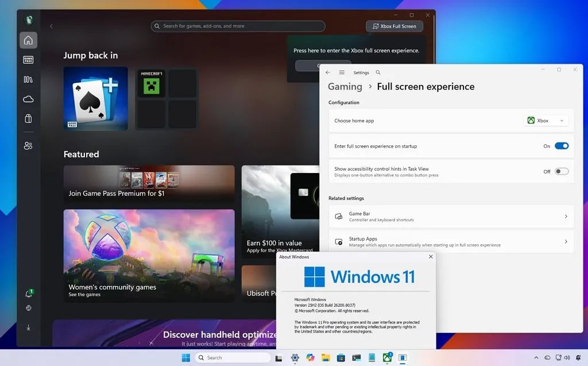Open the Settings navigation menu
The image size is (588, 366).
click(x=342, y=72)
